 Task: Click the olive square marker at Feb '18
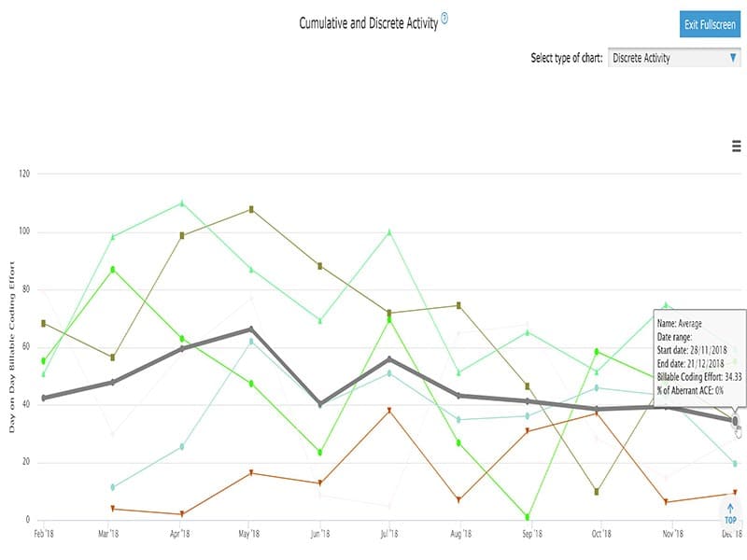(44, 323)
